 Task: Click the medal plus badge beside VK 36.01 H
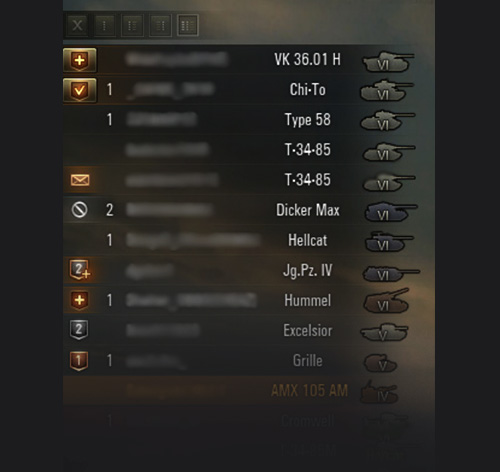coord(80,60)
